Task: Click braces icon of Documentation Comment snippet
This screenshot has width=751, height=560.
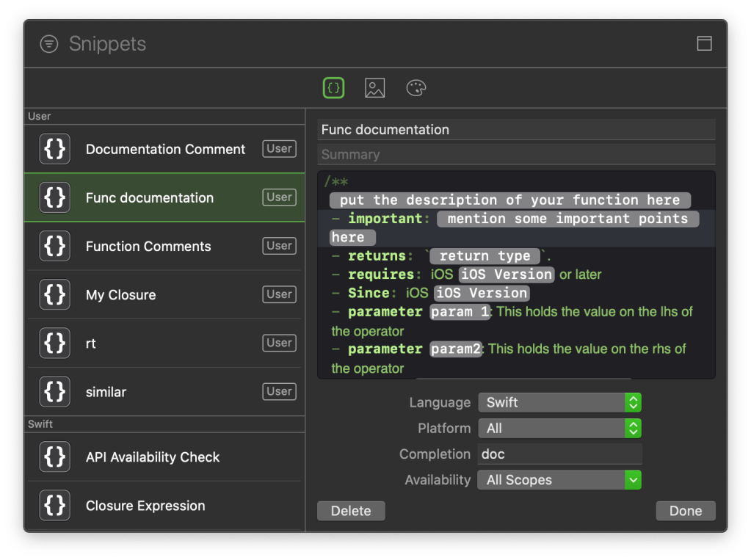Action: (55, 149)
